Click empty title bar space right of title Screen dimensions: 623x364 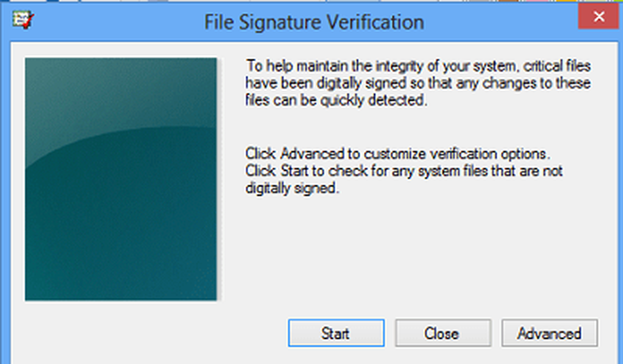point(498,21)
